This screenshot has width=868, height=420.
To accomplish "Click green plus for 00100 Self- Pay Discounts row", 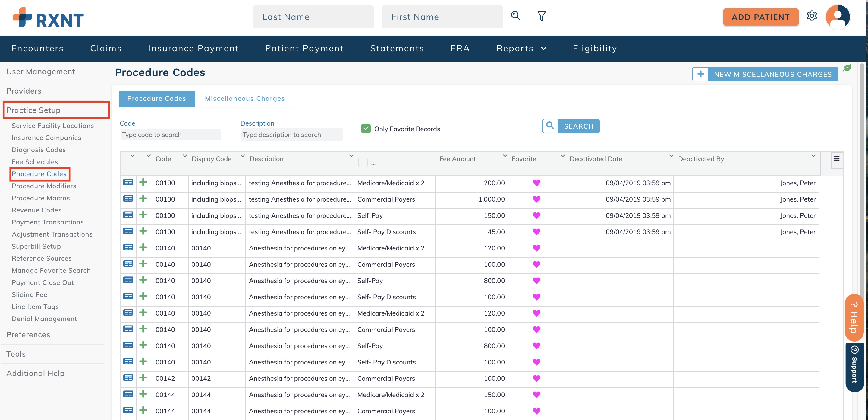I will [x=143, y=231].
